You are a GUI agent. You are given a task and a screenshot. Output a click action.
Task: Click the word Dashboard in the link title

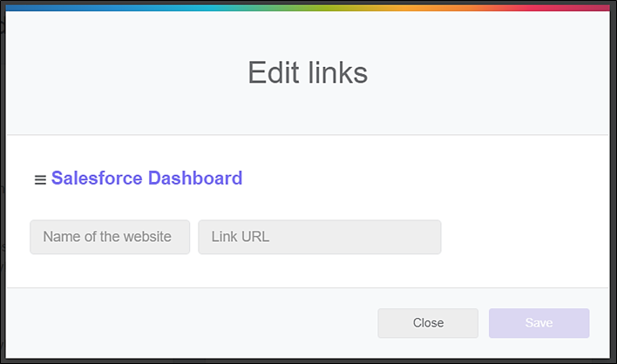tap(195, 178)
